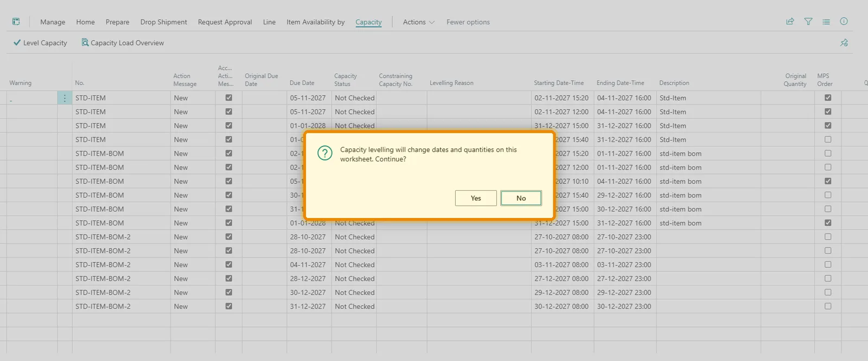The height and width of the screenshot is (361, 868).
Task: Toggle MPS Order on row ending 03-11-2027 23:00
Action: pyautogui.click(x=828, y=265)
